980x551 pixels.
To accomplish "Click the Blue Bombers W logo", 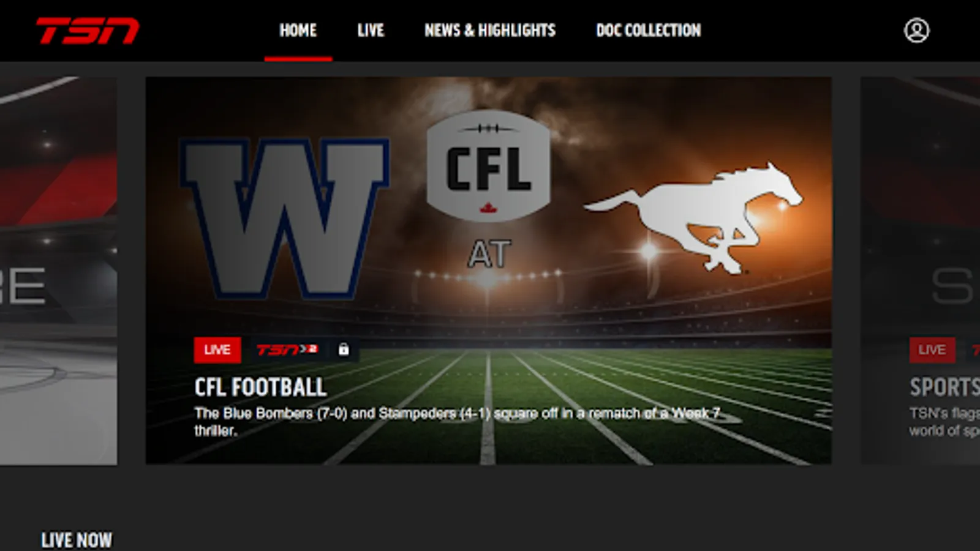I will point(284,219).
